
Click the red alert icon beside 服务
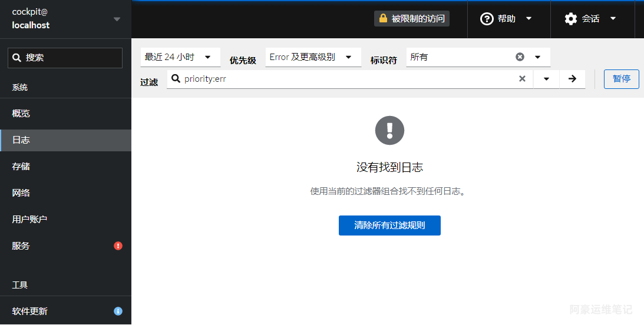118,246
